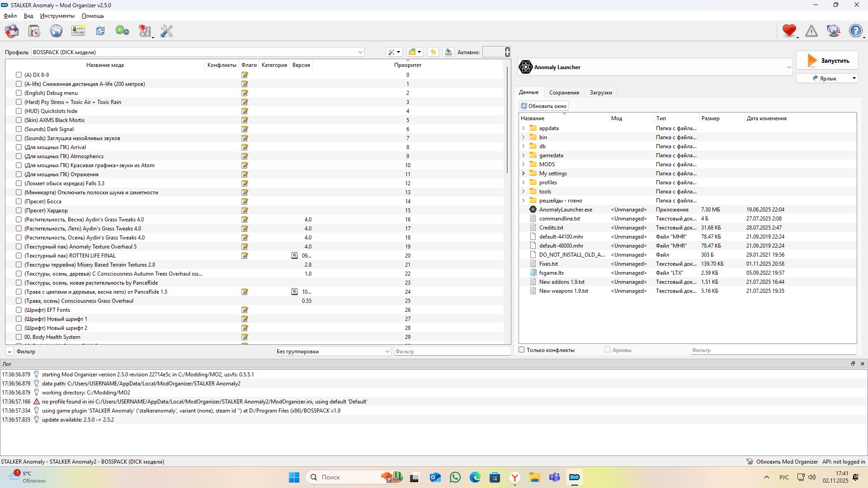Switch to the Сохранения tab

click(564, 93)
